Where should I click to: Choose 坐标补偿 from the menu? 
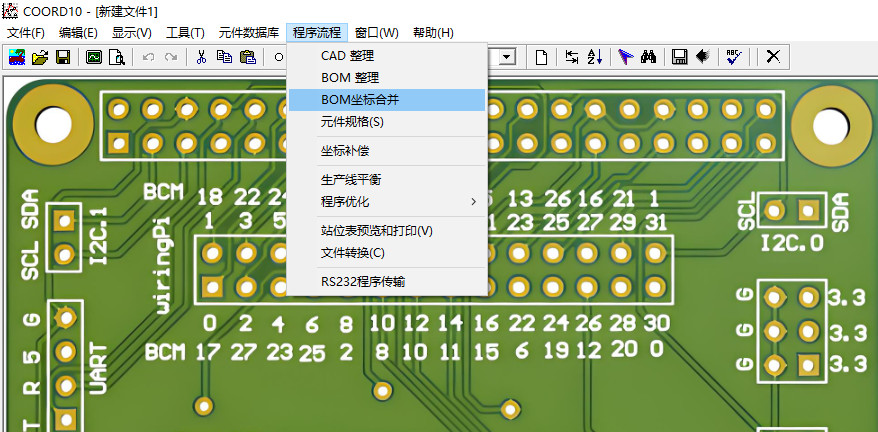[x=387, y=151]
